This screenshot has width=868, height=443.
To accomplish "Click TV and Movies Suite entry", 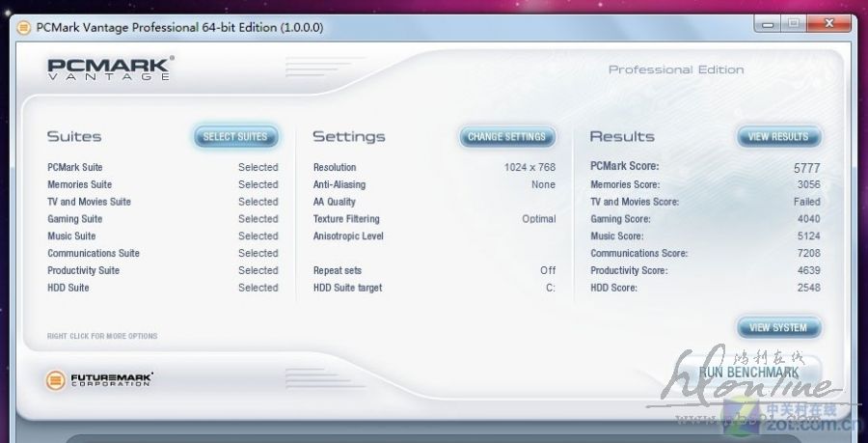I will pyautogui.click(x=163, y=202).
